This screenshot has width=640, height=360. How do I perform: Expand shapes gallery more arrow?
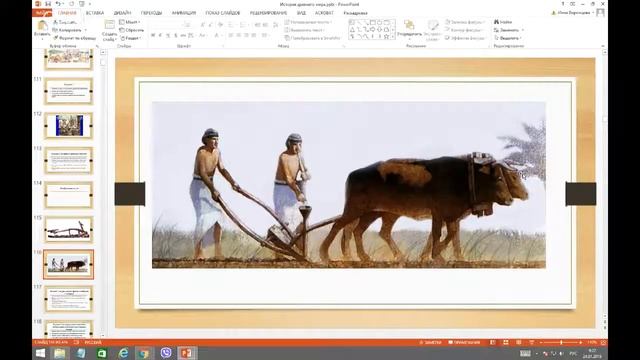pos(393,37)
